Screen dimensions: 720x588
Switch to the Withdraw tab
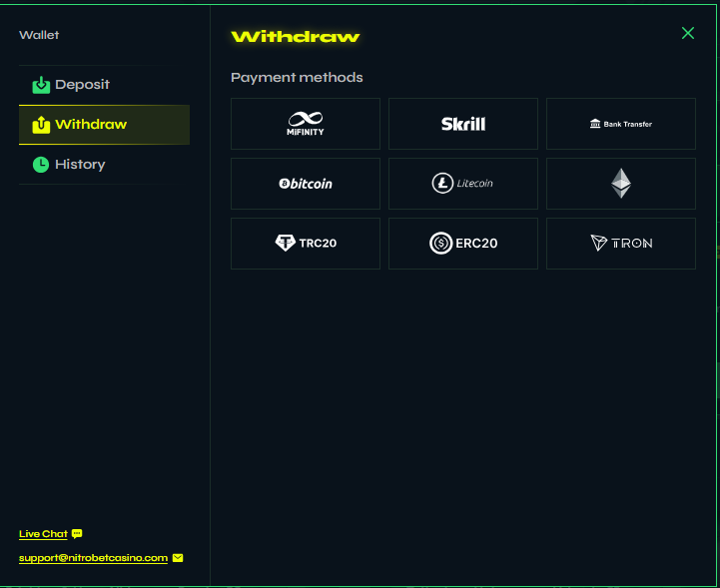click(x=91, y=125)
